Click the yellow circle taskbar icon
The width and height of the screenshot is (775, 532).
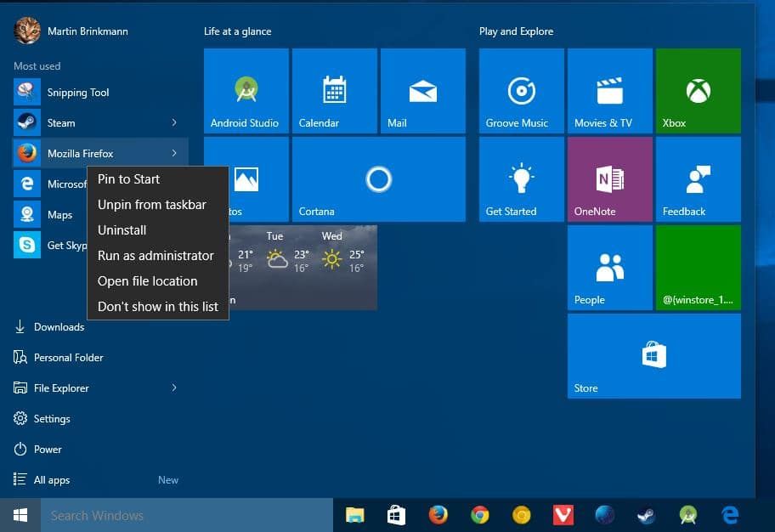[522, 515]
